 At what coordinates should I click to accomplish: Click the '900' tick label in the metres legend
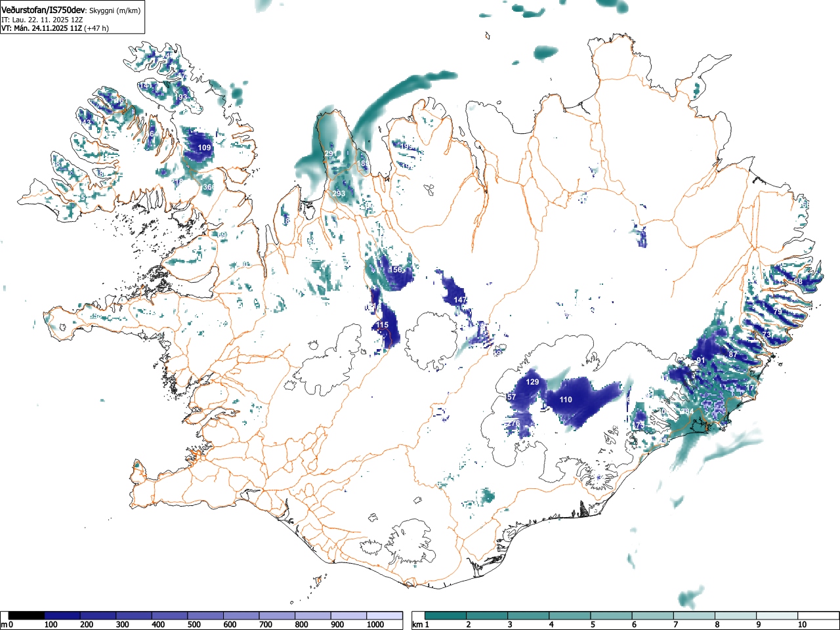[x=337, y=625]
